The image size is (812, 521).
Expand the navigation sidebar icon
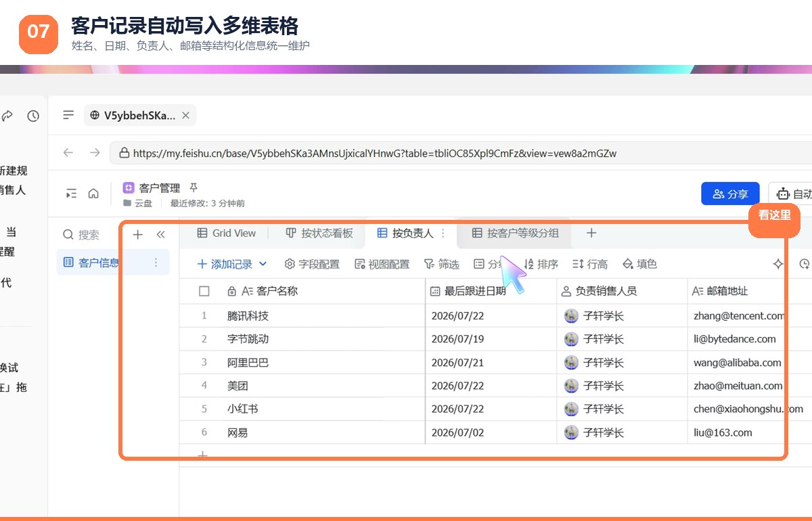tap(71, 194)
